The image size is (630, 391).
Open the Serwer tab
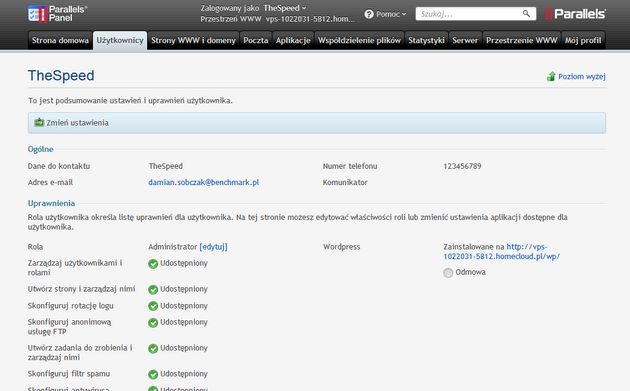coord(465,40)
